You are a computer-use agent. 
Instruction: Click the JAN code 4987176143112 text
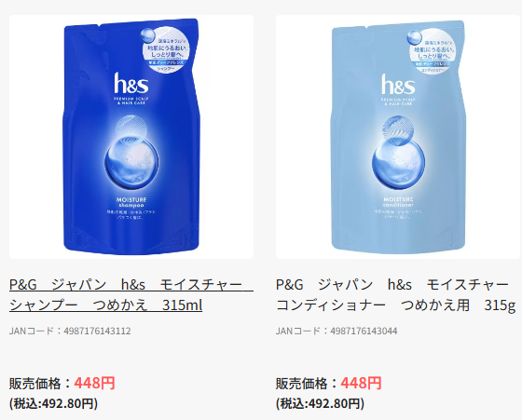[70, 331]
